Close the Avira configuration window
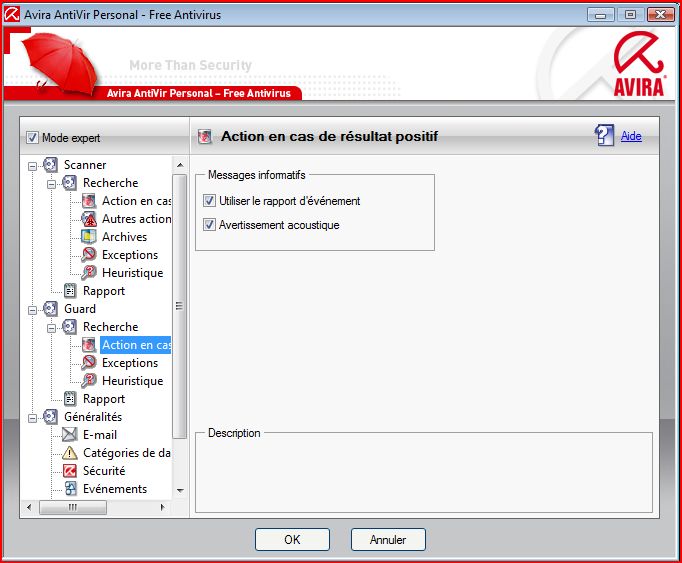Viewport: 682px width, 563px height. (661, 14)
